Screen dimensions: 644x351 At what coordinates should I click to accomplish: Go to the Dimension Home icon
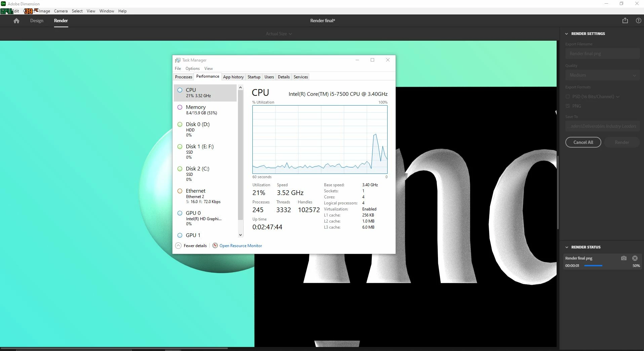coord(16,21)
